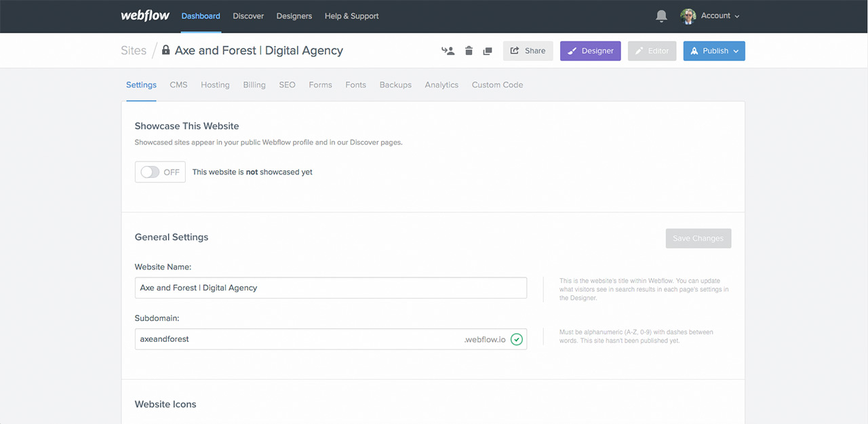The image size is (868, 424).
Task: Click the user avatar picture
Action: click(688, 16)
